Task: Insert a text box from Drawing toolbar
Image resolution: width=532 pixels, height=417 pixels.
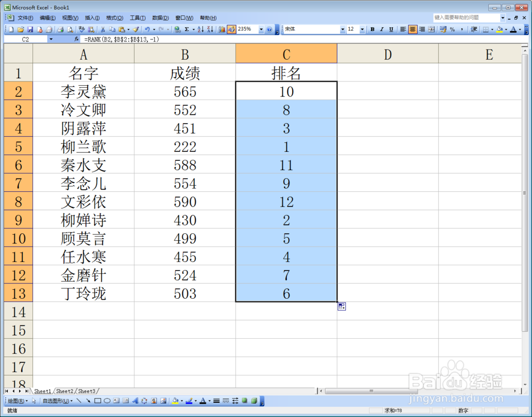Action: pyautogui.click(x=117, y=400)
